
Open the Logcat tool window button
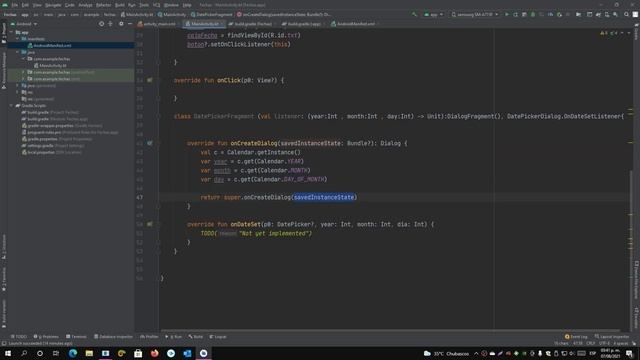click(x=218, y=337)
